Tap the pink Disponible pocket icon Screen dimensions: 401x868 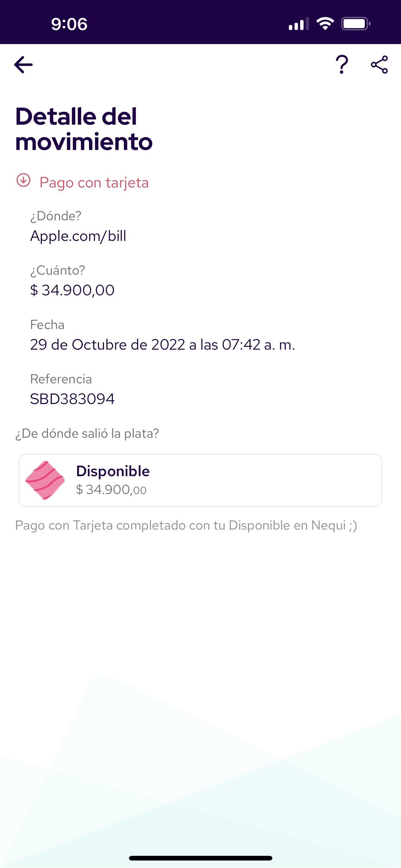(45, 480)
